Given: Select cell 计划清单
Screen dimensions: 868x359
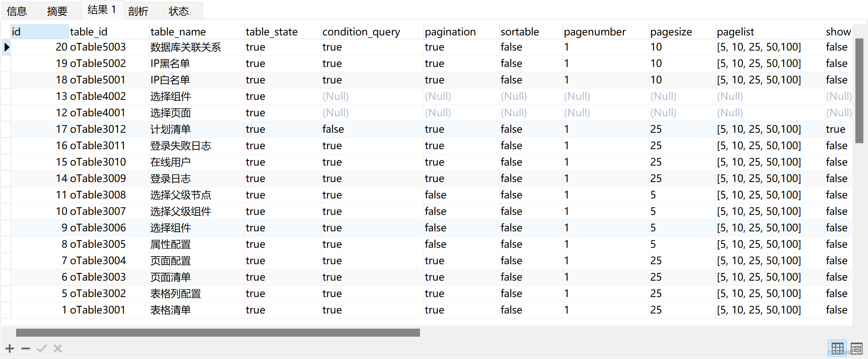Looking at the screenshot, I should (x=197, y=129).
